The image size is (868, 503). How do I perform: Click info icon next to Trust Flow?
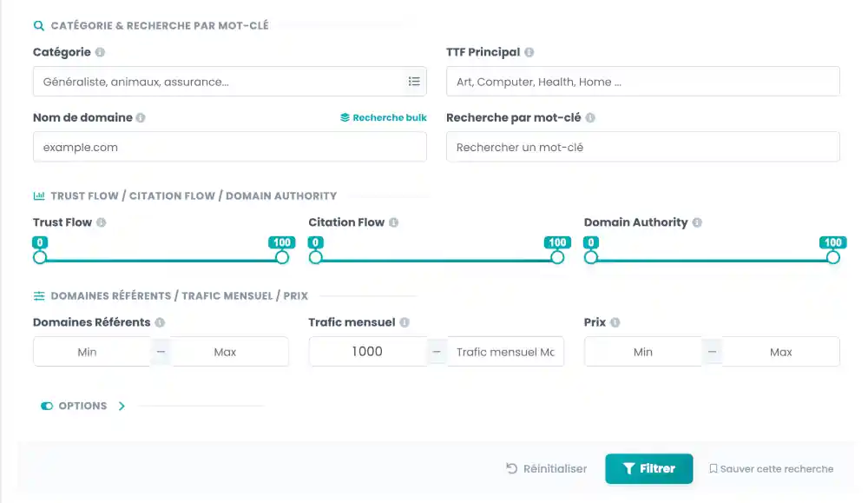(x=101, y=222)
